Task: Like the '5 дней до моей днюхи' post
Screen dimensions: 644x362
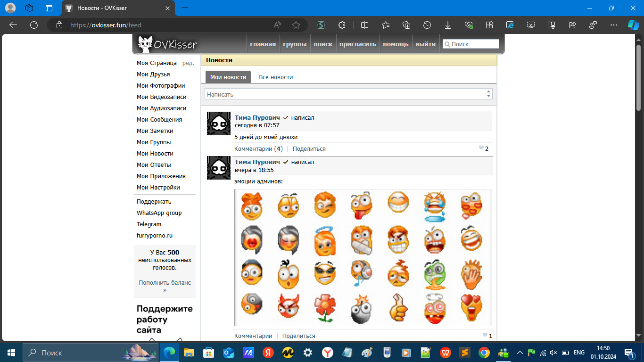Action: click(x=481, y=148)
